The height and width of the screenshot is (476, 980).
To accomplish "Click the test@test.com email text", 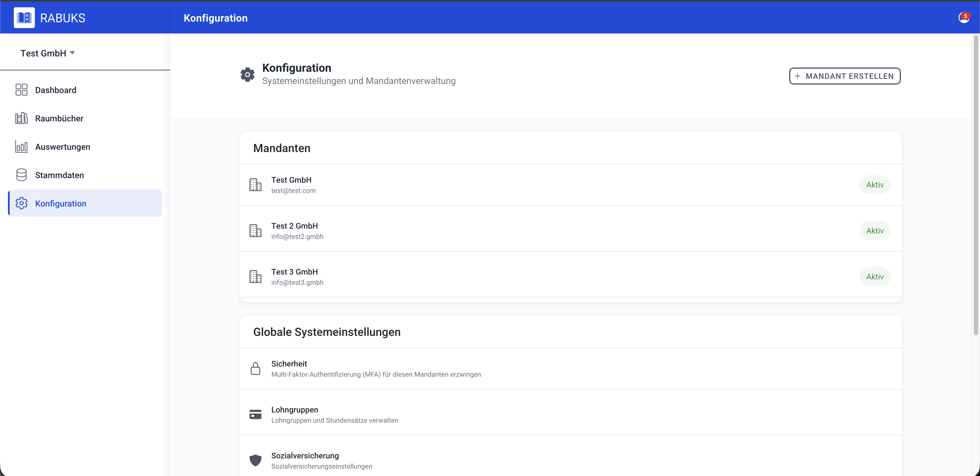I will [293, 191].
